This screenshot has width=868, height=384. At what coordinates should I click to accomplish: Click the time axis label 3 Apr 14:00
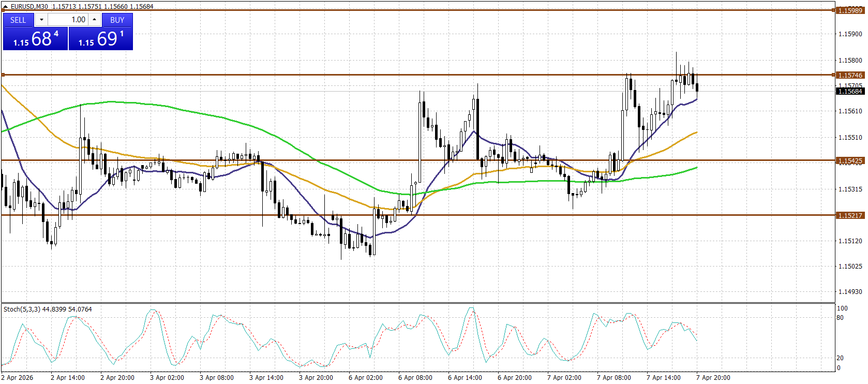click(x=266, y=377)
